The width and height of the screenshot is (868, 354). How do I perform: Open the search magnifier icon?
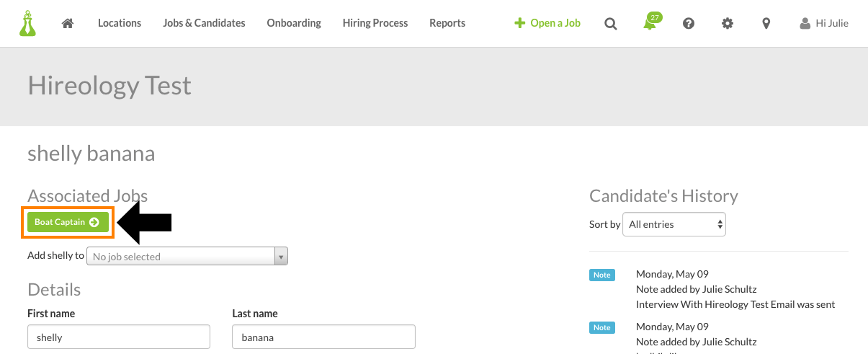(610, 23)
